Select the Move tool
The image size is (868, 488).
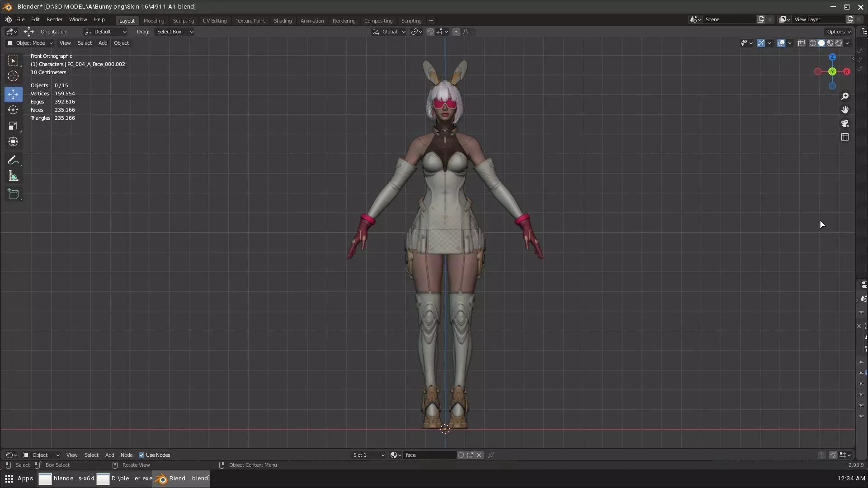point(13,94)
